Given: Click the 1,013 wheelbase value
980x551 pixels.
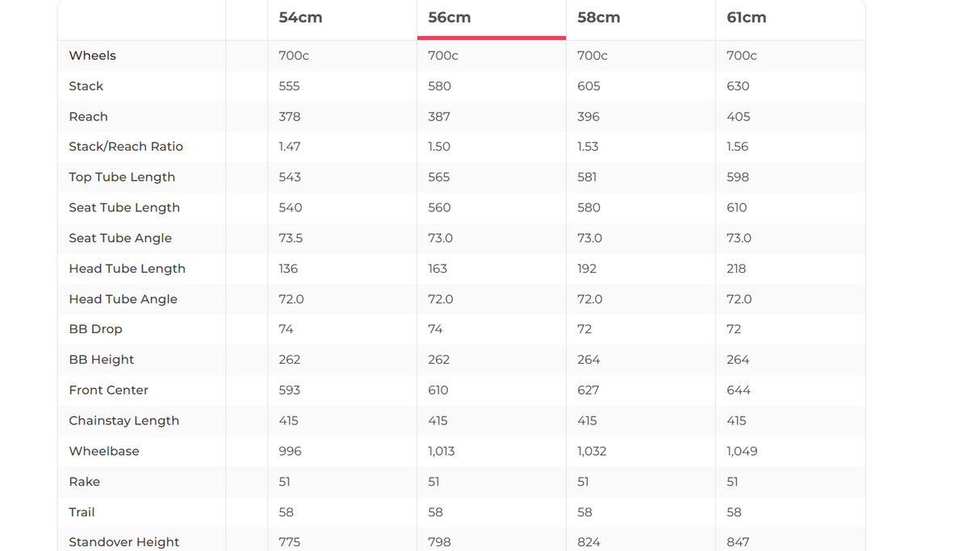Looking at the screenshot, I should [442, 451].
